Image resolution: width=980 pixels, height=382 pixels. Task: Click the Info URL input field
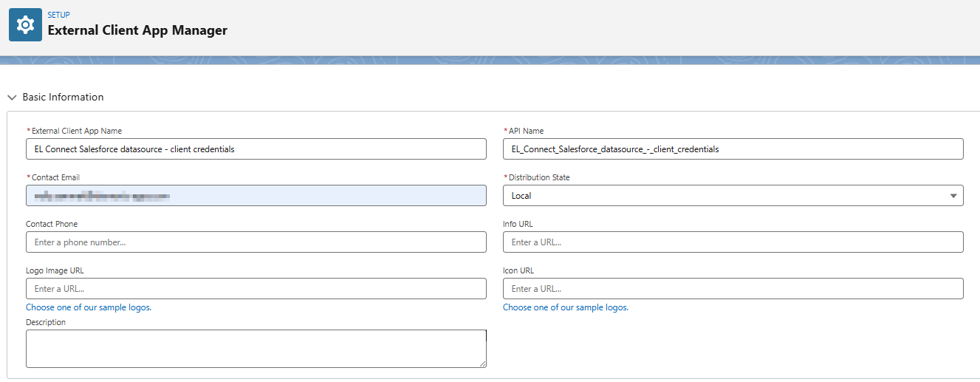[733, 242]
